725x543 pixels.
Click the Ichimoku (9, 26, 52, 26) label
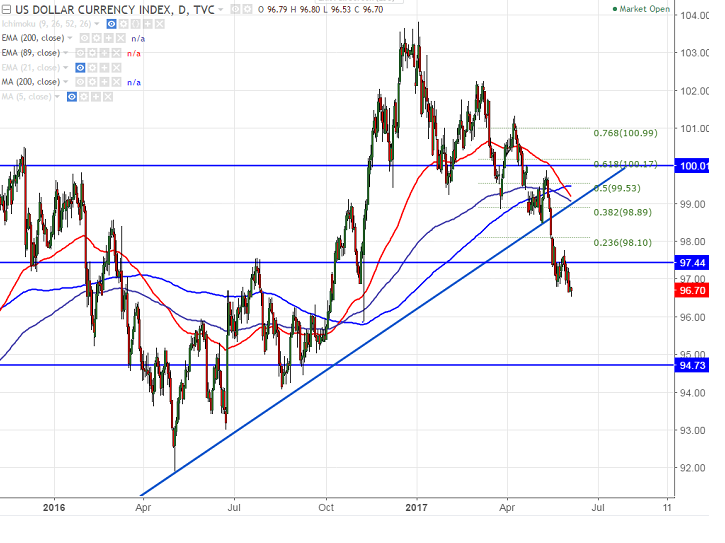(46, 24)
